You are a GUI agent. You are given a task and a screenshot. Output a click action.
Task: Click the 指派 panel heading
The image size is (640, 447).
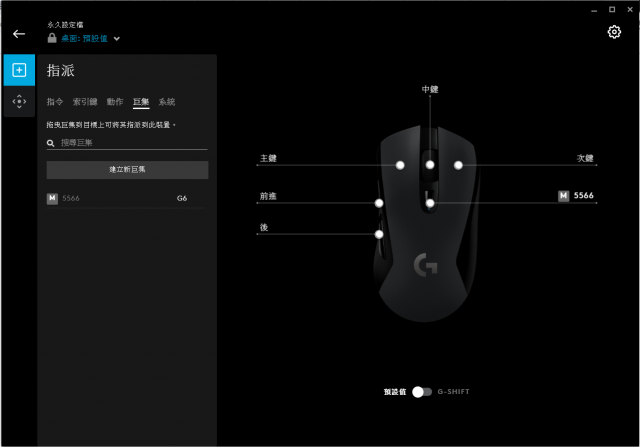60,71
